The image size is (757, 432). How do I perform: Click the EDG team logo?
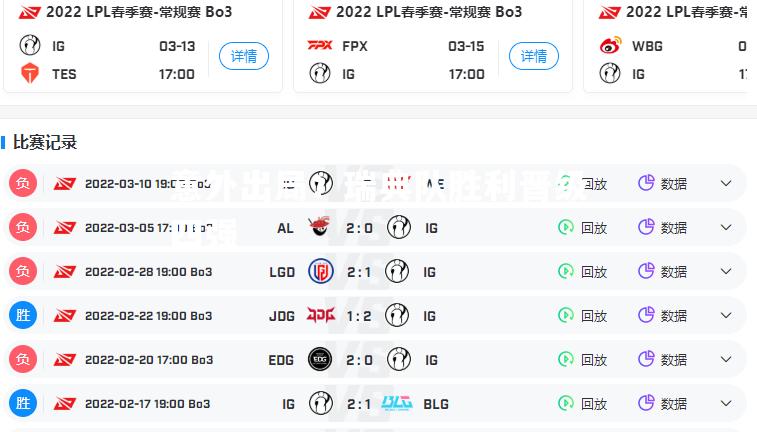pyautogui.click(x=320, y=359)
